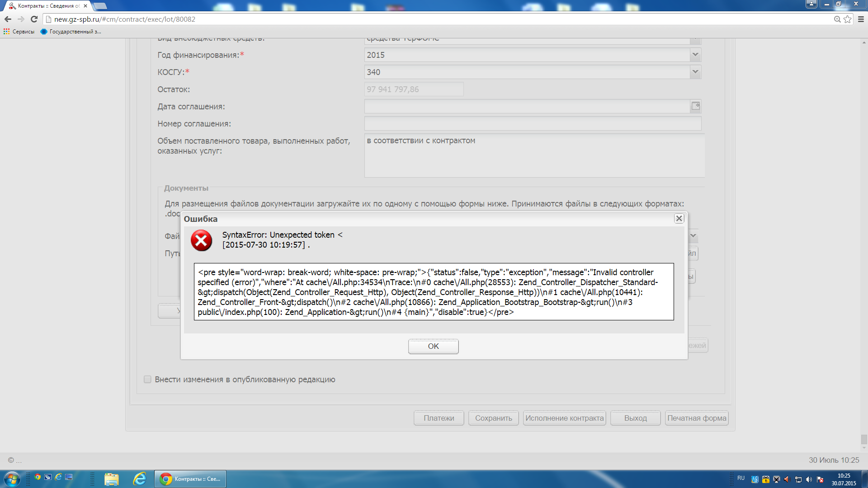Toggle Внести изменения в опубликованную редакцию checkbox
This screenshot has width=868, height=488.
pos(147,380)
